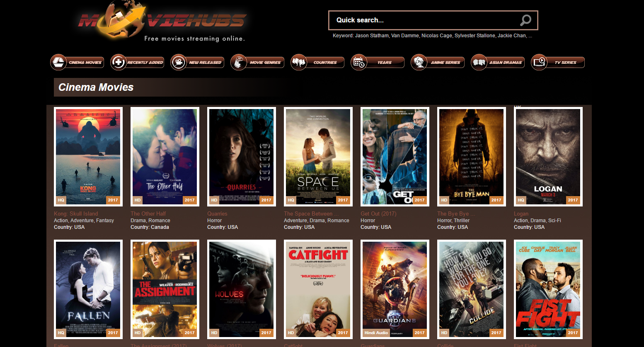Search the Nicolas Cage keyword
The width and height of the screenshot is (644, 347).
click(437, 36)
